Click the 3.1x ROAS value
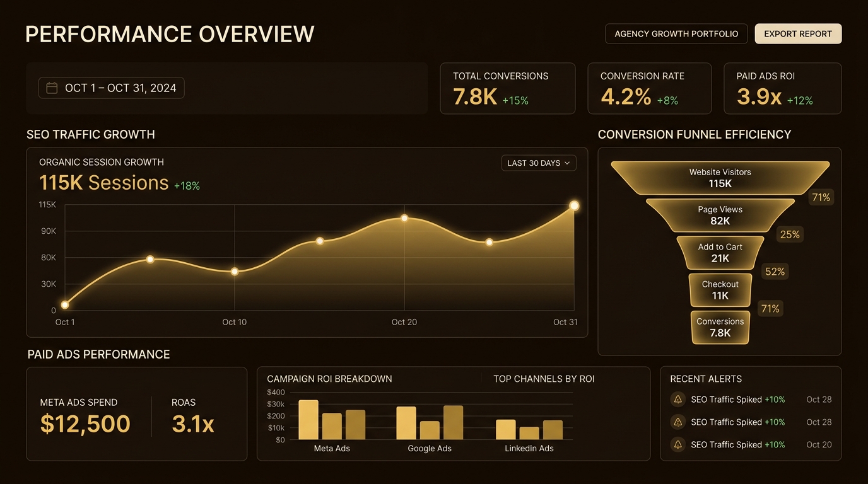The height and width of the screenshot is (484, 868). (x=193, y=424)
